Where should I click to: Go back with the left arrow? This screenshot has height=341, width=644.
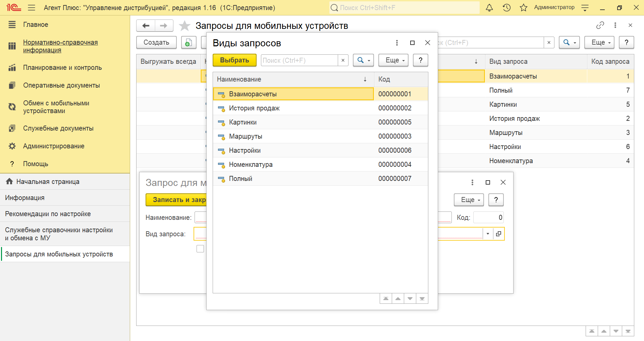(x=146, y=26)
